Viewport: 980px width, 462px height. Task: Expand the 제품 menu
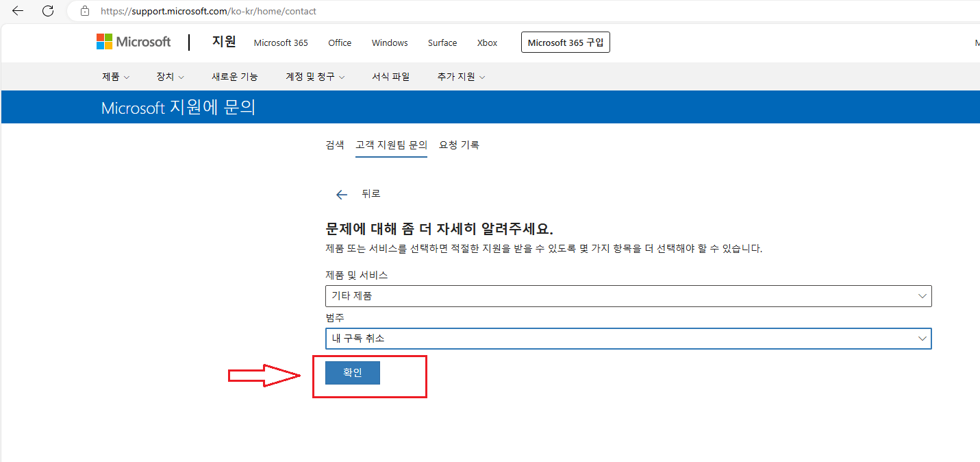(x=116, y=77)
